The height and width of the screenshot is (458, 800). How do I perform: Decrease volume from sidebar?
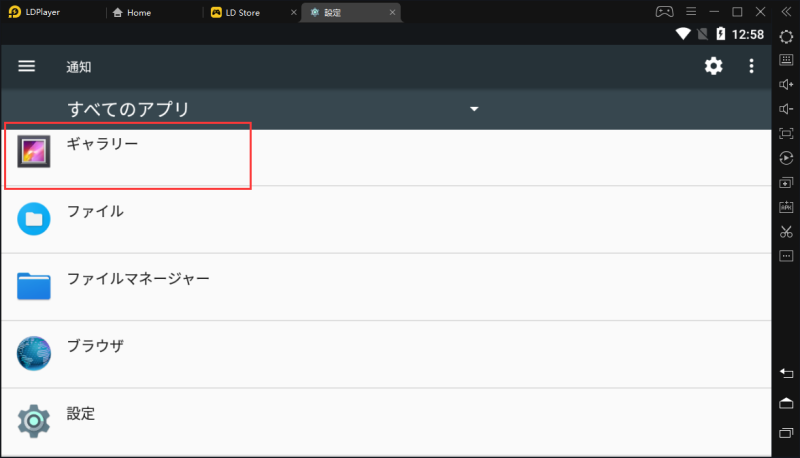(786, 109)
